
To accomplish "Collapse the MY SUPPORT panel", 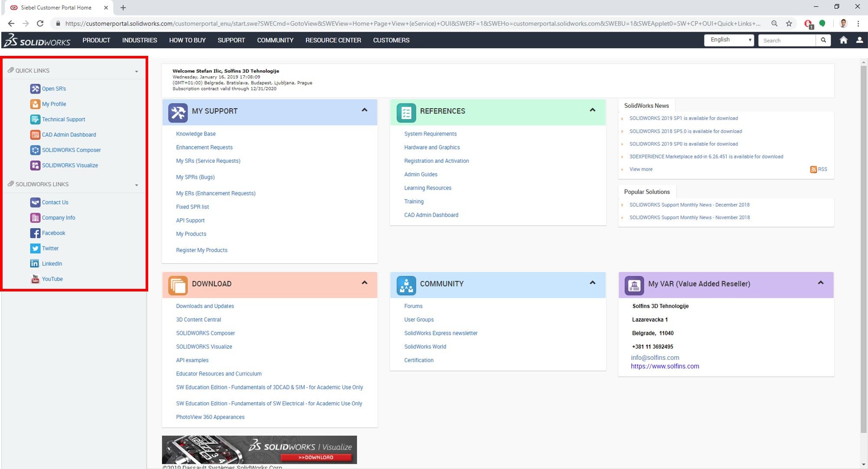I will (x=364, y=110).
